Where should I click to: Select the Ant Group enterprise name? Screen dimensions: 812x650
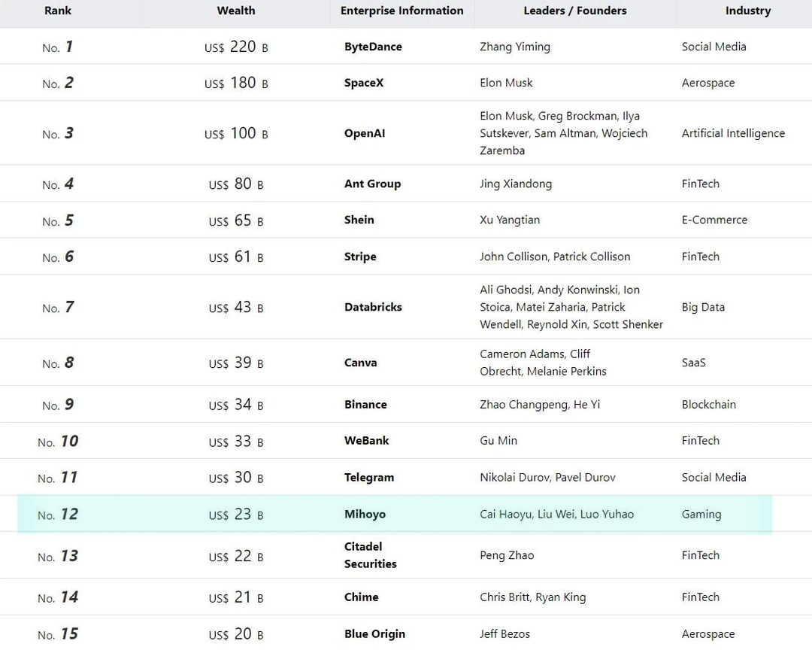coord(372,184)
